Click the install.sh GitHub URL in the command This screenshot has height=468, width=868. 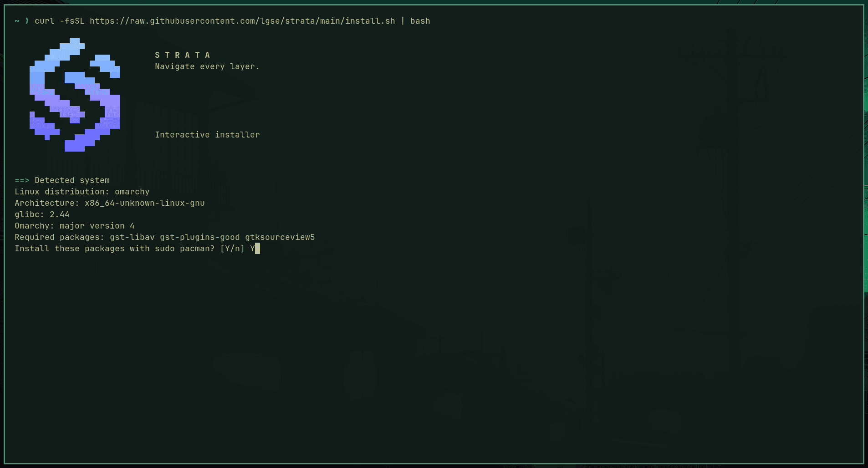pyautogui.click(x=242, y=21)
